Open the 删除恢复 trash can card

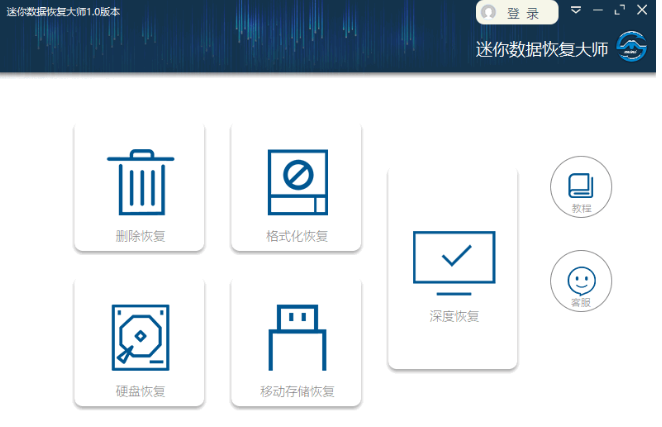139,188
